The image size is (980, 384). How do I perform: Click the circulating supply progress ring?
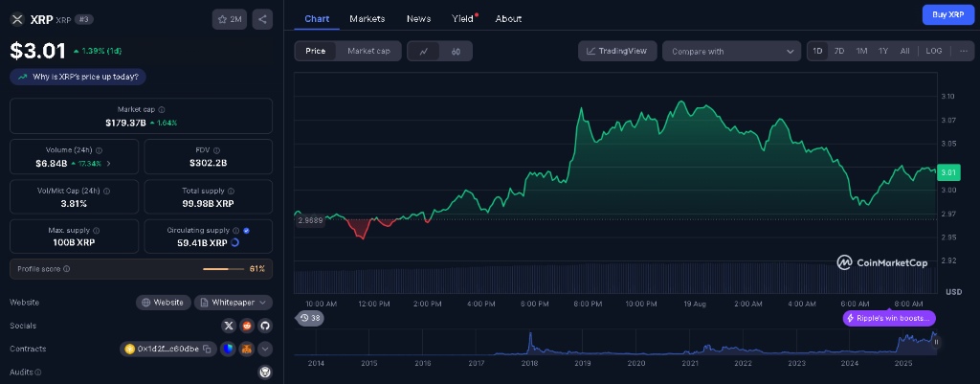point(235,242)
